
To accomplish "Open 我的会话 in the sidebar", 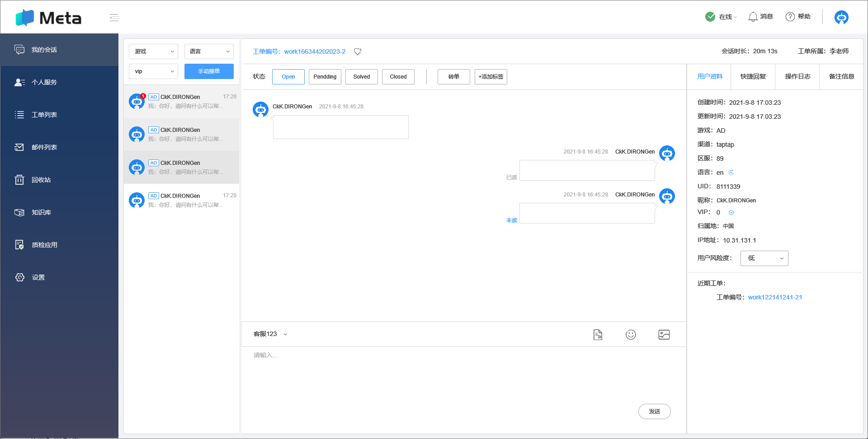I will pos(59,50).
